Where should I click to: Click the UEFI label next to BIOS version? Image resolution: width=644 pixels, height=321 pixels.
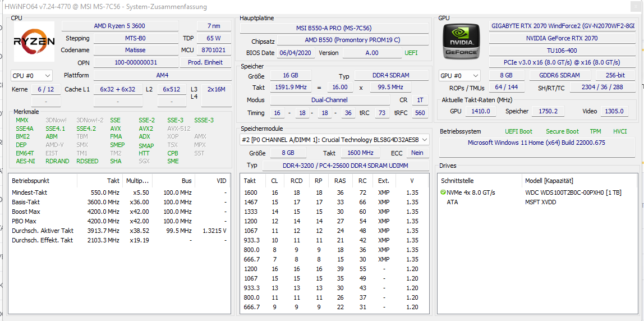pos(411,53)
